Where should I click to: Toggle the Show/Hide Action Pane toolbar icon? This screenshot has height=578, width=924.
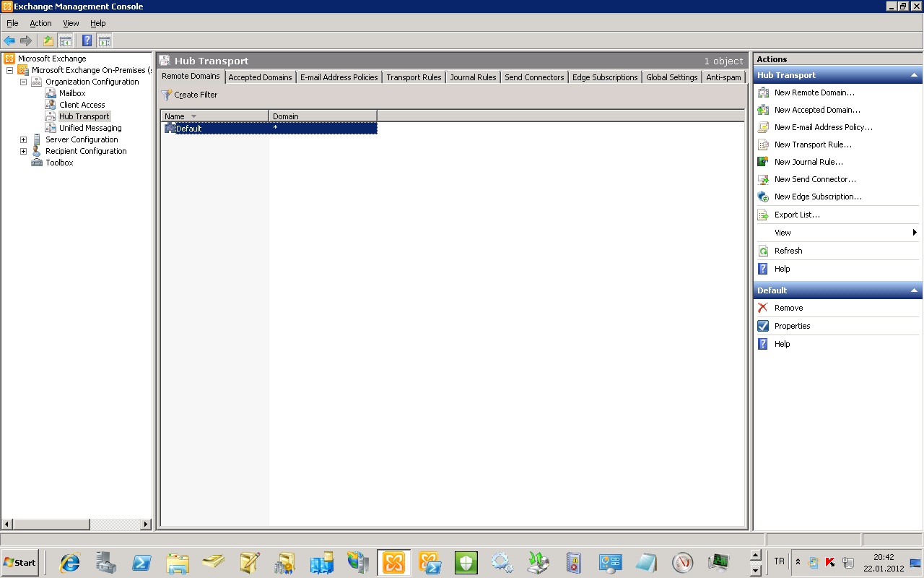(104, 41)
